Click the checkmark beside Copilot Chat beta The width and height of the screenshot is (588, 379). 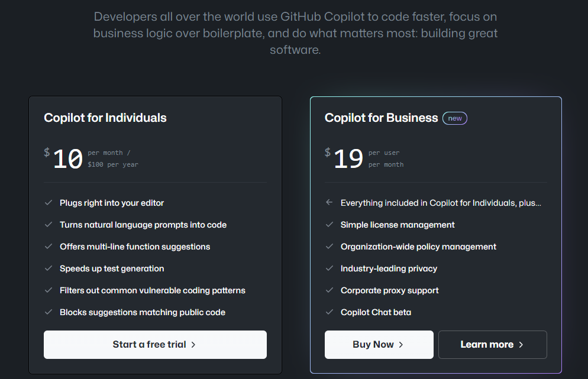tap(329, 312)
